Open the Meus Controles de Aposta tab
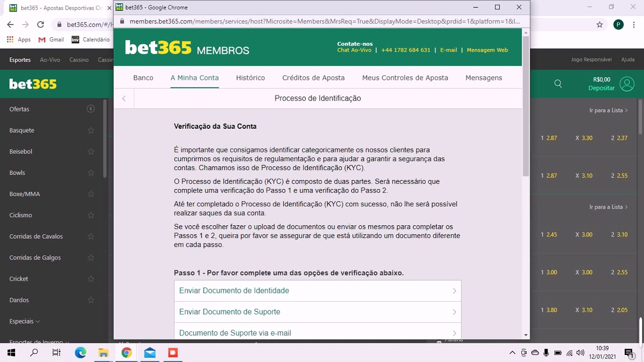644x362 pixels. 405,78
